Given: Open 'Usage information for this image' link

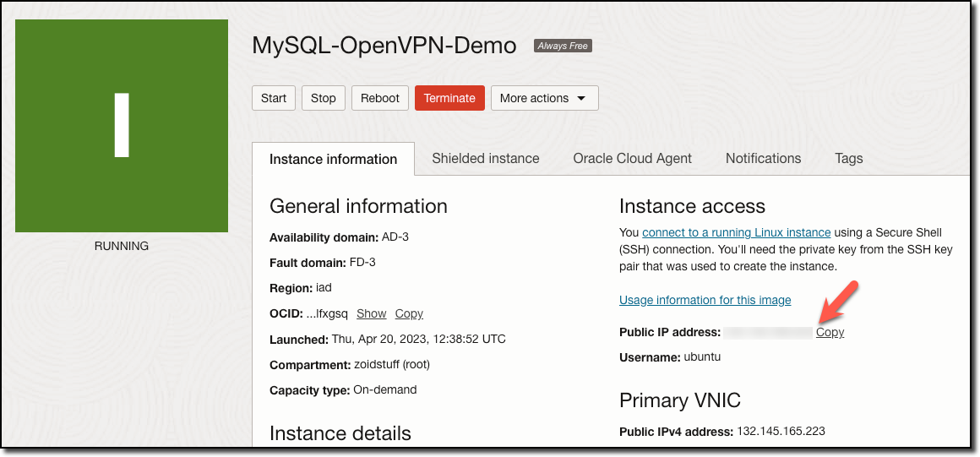Looking at the screenshot, I should pos(705,300).
